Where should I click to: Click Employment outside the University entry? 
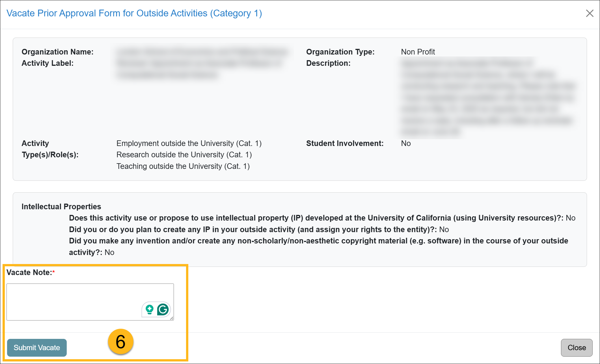[189, 143]
